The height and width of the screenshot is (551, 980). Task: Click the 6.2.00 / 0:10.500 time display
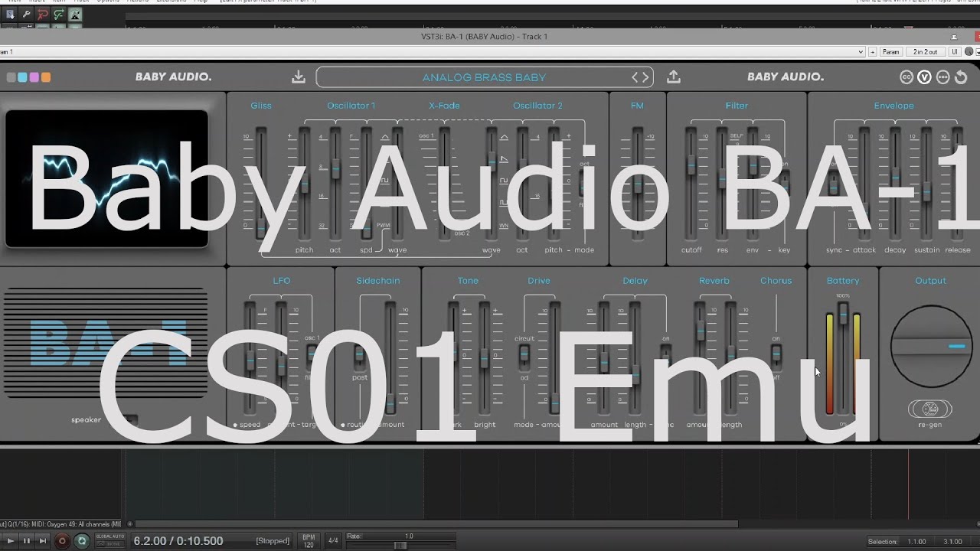pos(178,541)
